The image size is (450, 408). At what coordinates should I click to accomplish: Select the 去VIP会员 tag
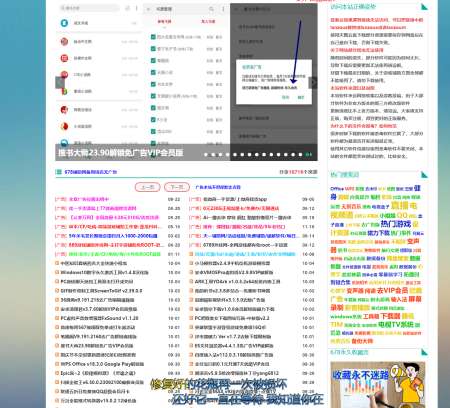tap(392, 291)
